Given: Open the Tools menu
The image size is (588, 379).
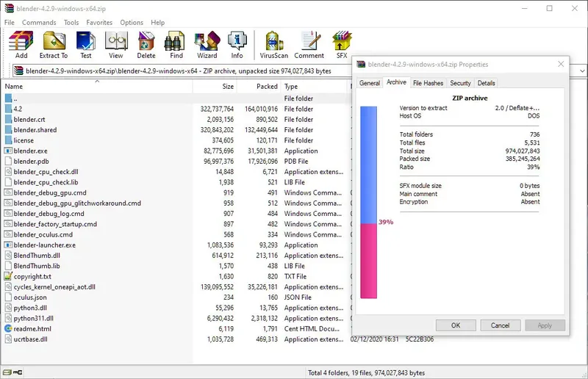Looking at the screenshot, I should [71, 23].
